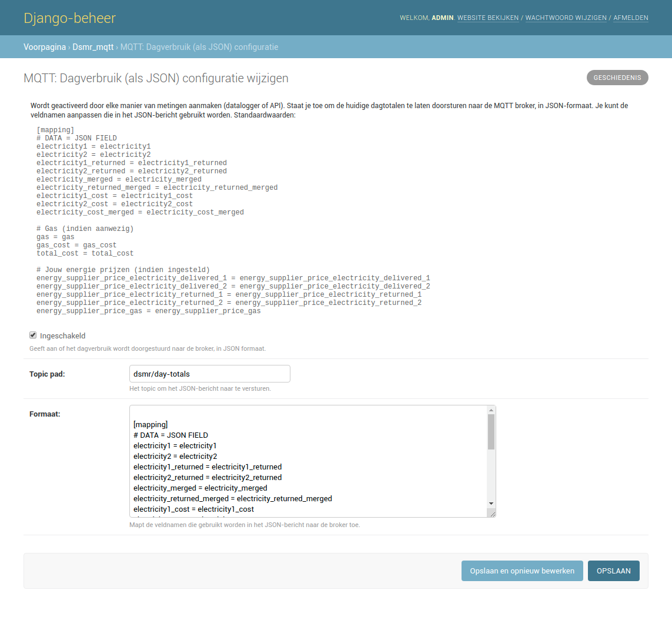Open the Django-beheer site title

(69, 18)
